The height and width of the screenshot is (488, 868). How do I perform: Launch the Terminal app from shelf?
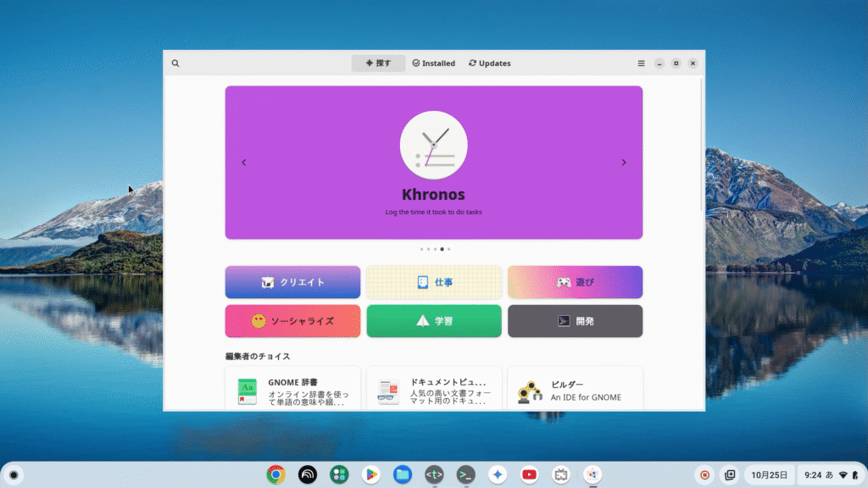coord(465,474)
